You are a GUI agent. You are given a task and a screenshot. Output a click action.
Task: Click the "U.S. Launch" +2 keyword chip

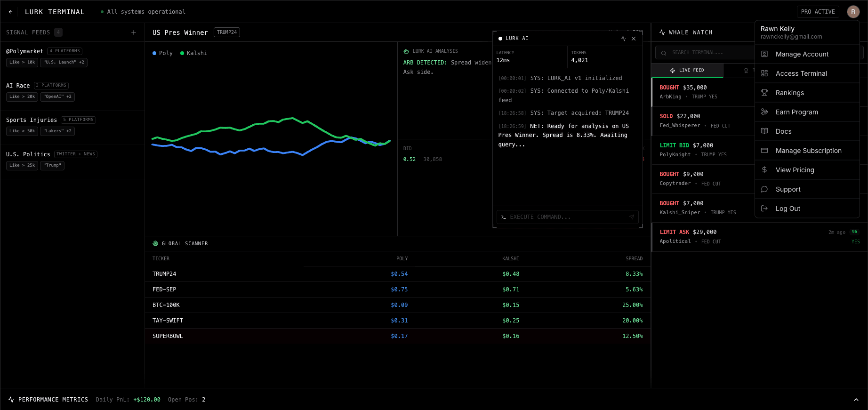[64, 62]
